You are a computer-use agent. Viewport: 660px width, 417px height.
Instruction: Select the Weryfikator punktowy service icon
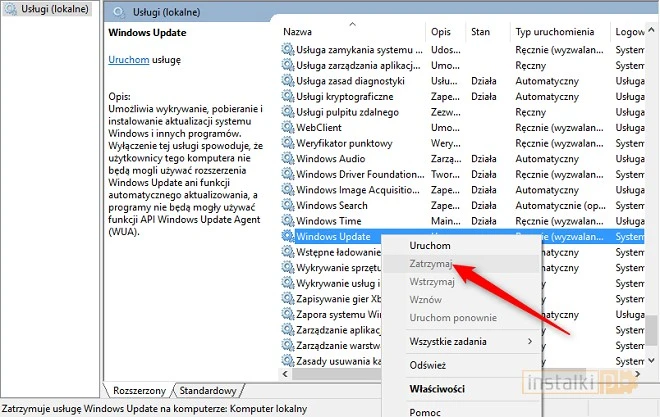[x=288, y=144]
